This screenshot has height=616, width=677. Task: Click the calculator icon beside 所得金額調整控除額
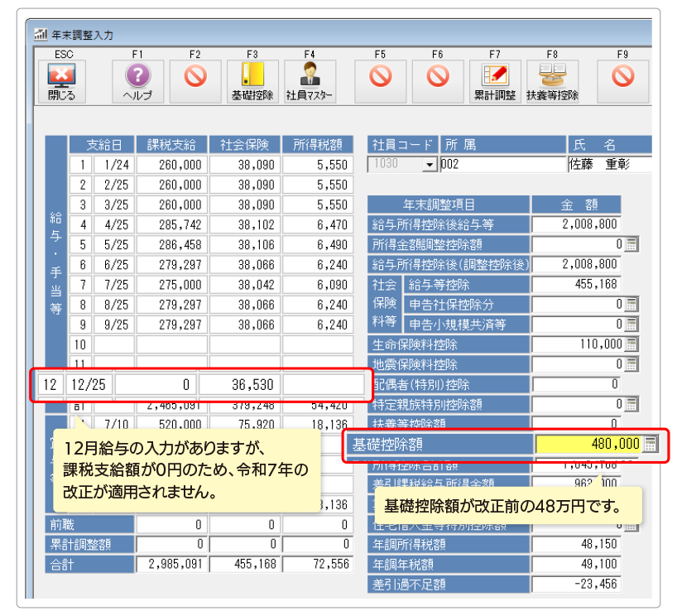[x=631, y=244]
